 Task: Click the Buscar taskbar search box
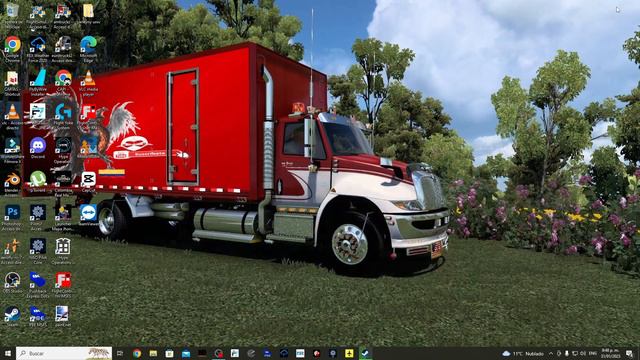tap(64, 353)
